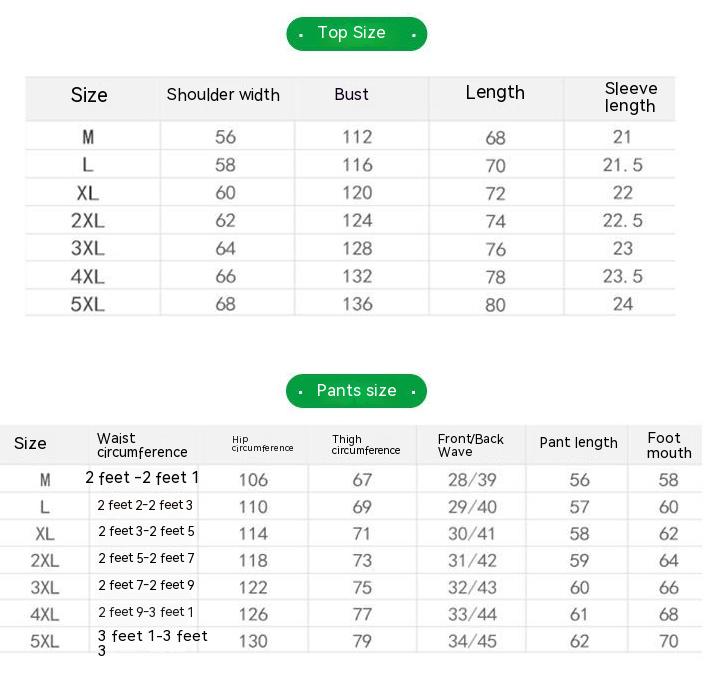The image size is (711, 673).
Task: Click bust value 112 for size M
Action: coord(357,137)
